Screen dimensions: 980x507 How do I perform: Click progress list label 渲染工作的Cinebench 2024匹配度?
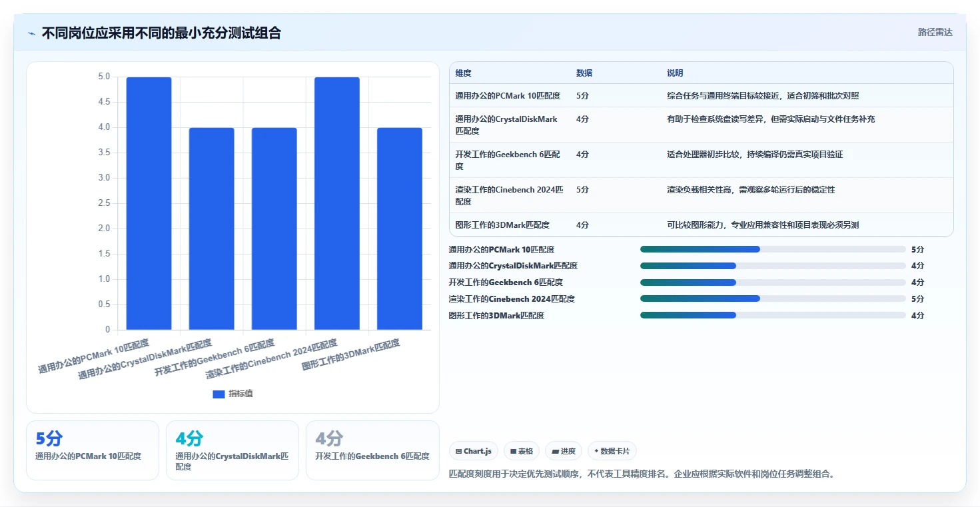point(512,299)
